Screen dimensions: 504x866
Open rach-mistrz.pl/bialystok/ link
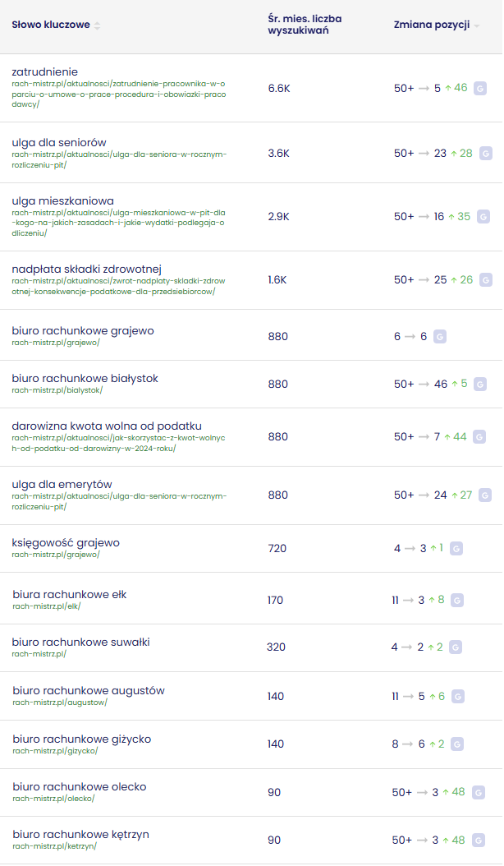(x=57, y=390)
